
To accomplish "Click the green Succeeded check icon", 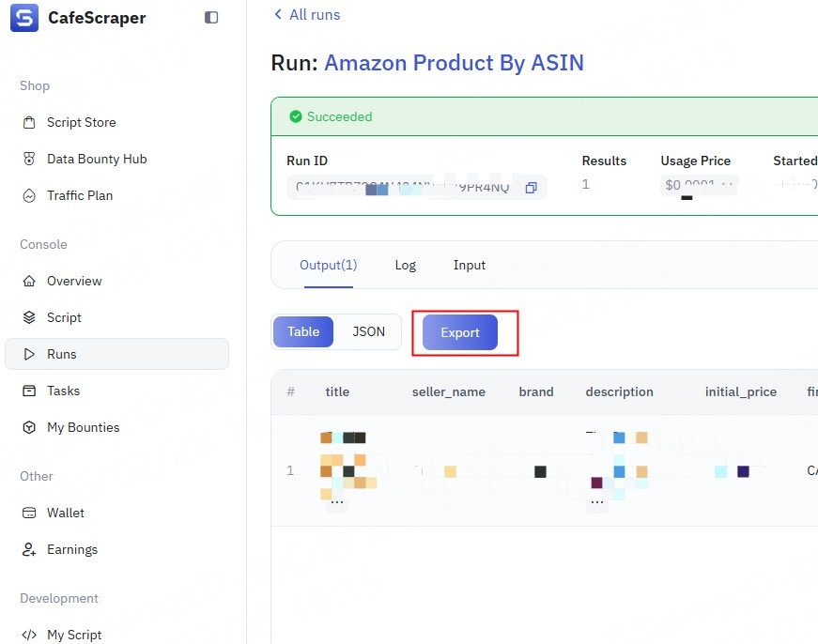I will (x=296, y=116).
